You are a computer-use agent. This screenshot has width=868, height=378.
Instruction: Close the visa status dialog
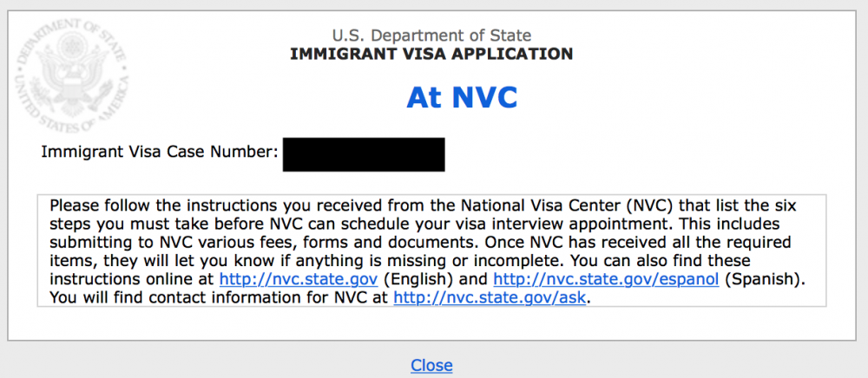431,365
